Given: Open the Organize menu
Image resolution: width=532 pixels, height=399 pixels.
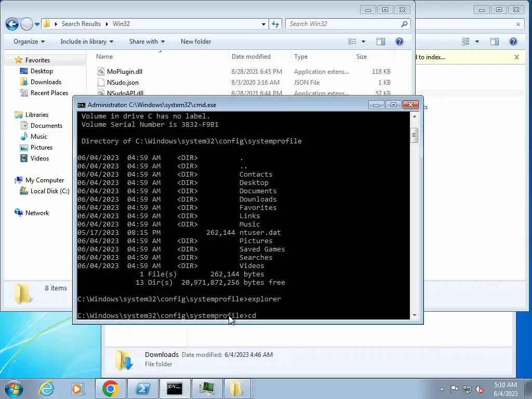Looking at the screenshot, I should coord(29,42).
